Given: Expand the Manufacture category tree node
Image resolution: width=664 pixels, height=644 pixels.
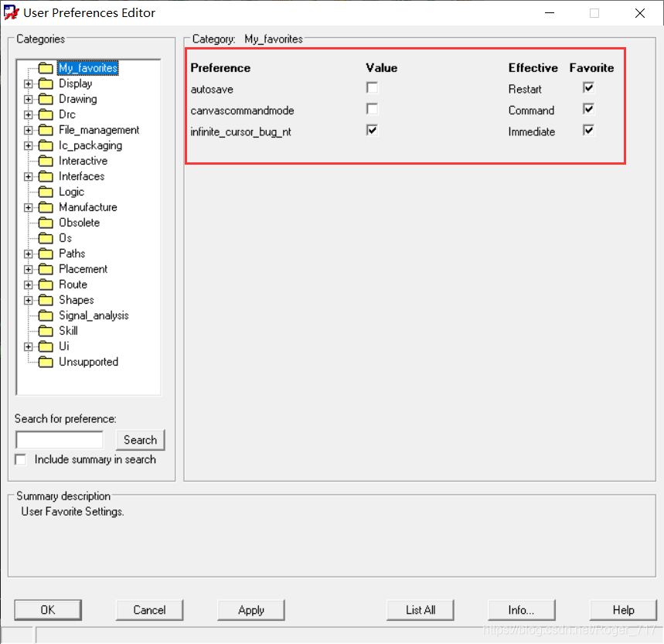Looking at the screenshot, I should tap(29, 207).
